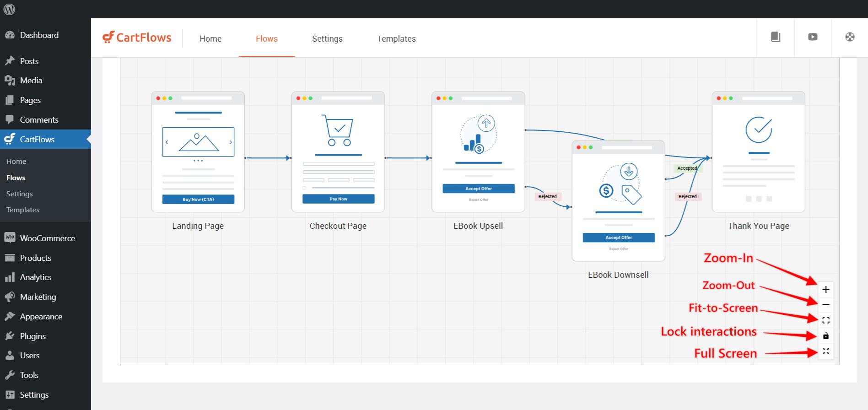Image resolution: width=868 pixels, height=410 pixels.
Task: Click the EBook Downsell step node
Action: (618, 201)
